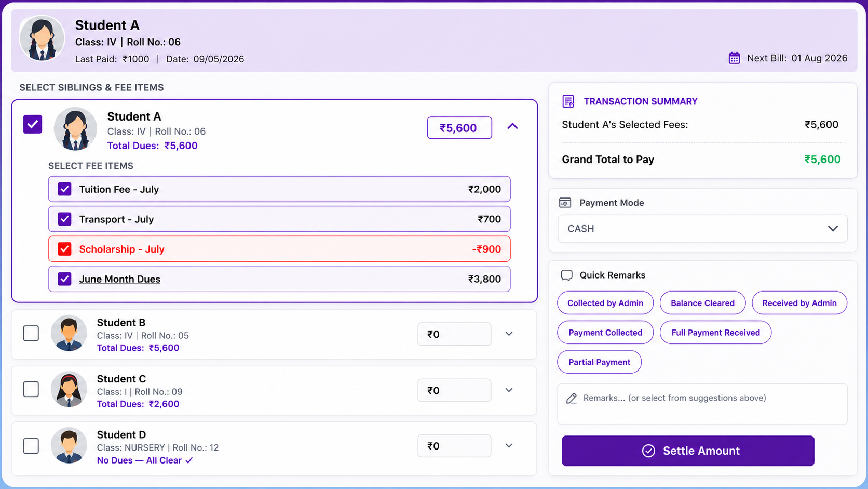Click Student A's ₹5,600 amount field
The image size is (868, 489).
tap(459, 128)
